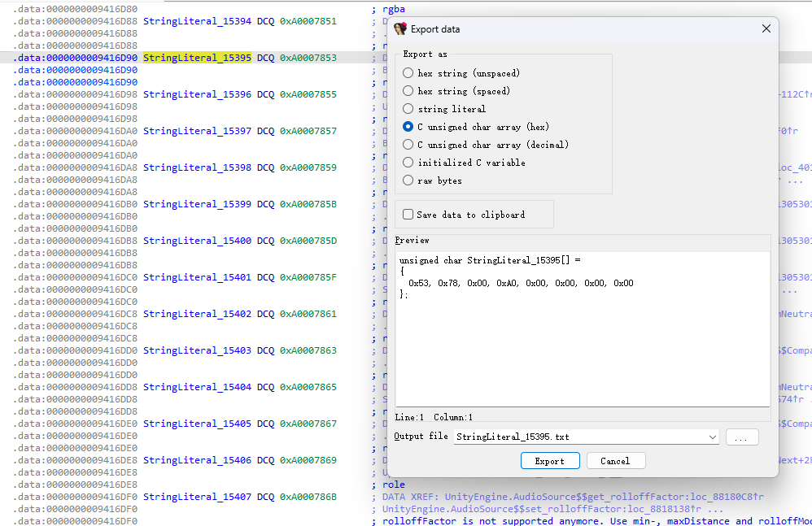The width and height of the screenshot is (812, 526).
Task: Click the 0xA0007869 value of StringLiteral_15406
Action: (x=308, y=460)
